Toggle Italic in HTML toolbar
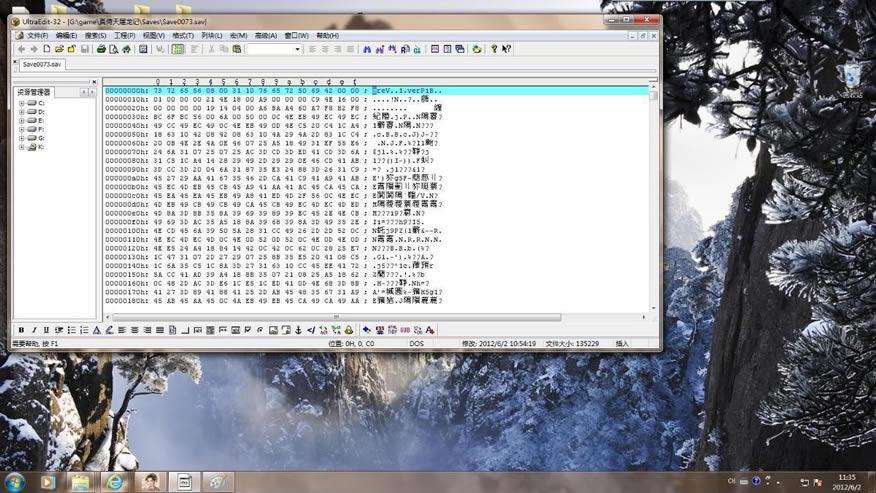 [34, 330]
